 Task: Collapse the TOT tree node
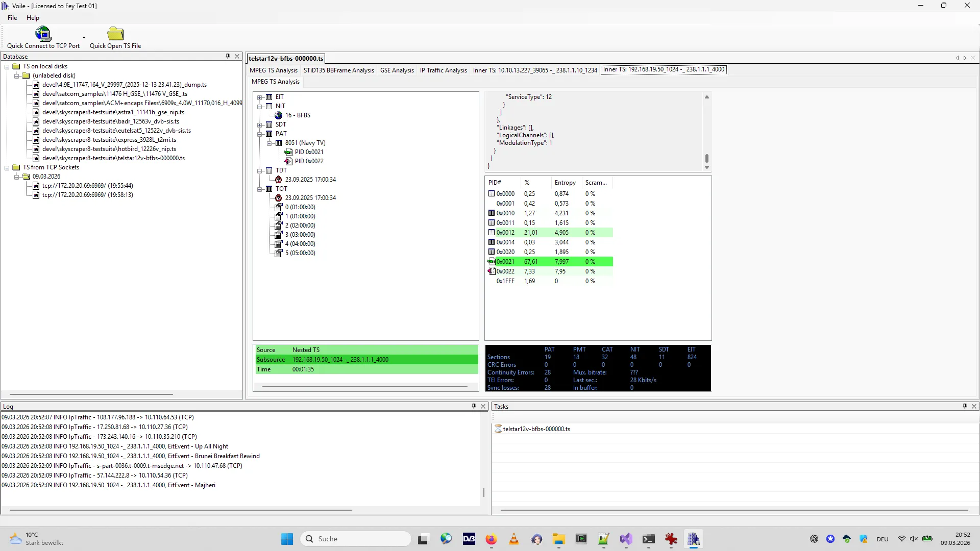pyautogui.click(x=260, y=189)
